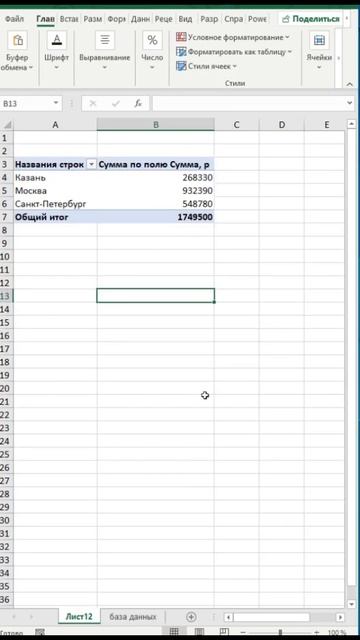
Task: Select all cells via corner triangle
Action: (x=7, y=124)
